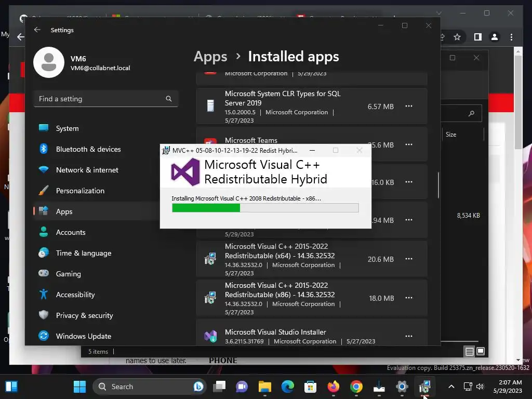532x399 pixels.
Task: Show hidden tray icons chevron
Action: [x=451, y=387]
